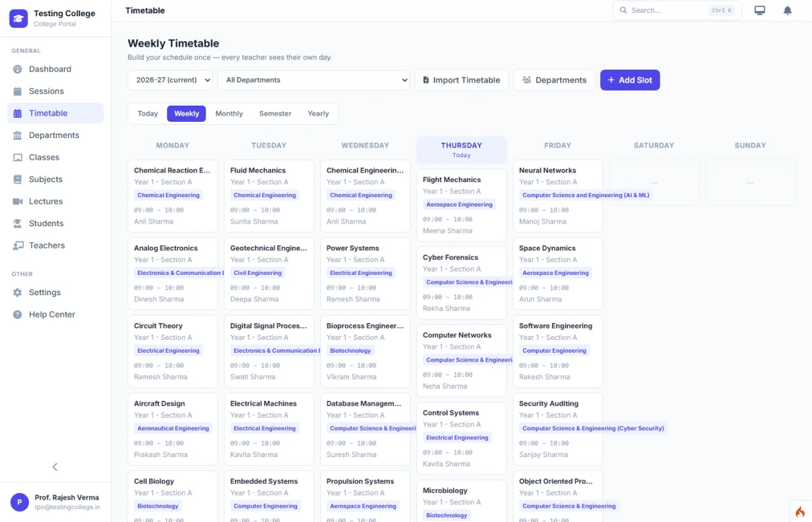This screenshot has width=812, height=522.
Task: Click the flame icon in bottom corner
Action: point(800,511)
